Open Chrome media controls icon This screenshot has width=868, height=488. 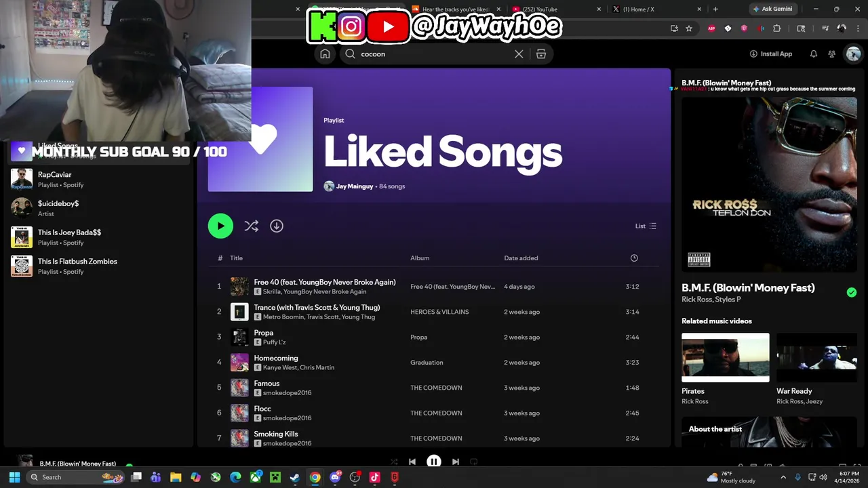click(825, 28)
